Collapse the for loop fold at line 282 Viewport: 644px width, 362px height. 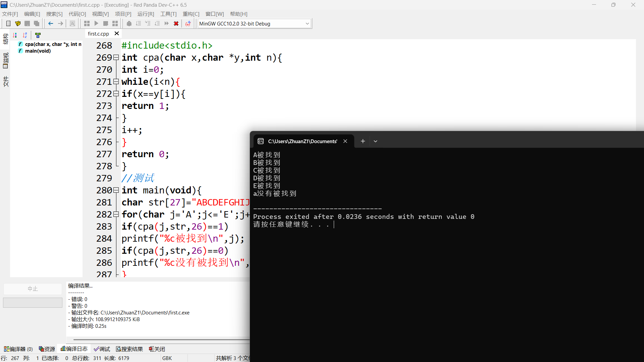[116, 214]
